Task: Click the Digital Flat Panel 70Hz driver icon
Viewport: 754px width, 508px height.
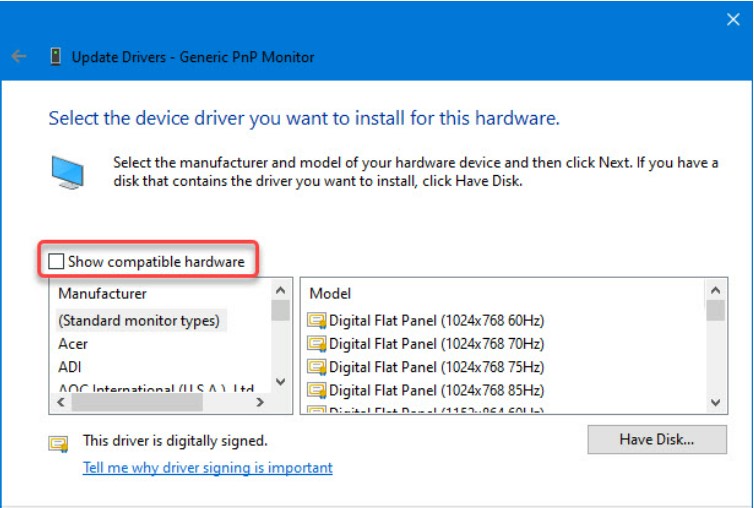Action: (318, 343)
